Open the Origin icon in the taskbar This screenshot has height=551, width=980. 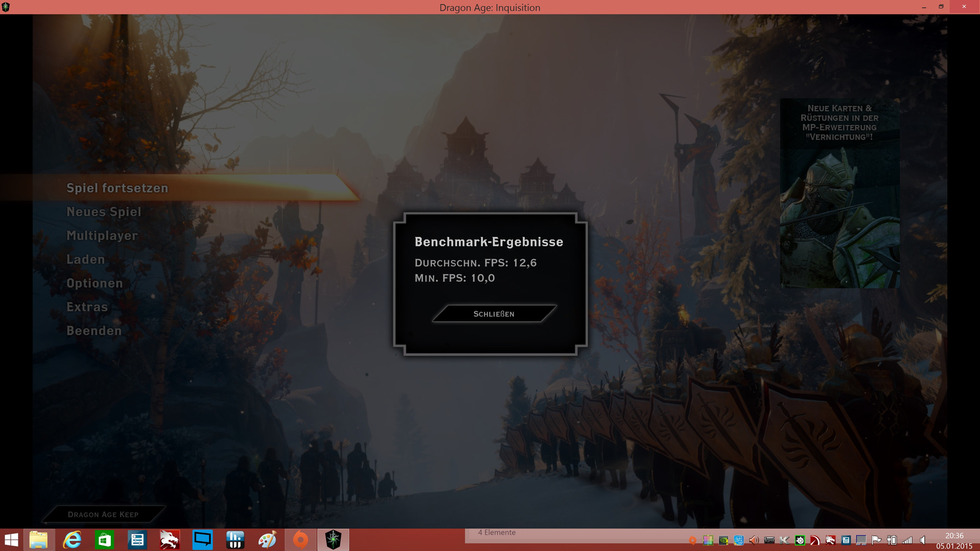(301, 540)
